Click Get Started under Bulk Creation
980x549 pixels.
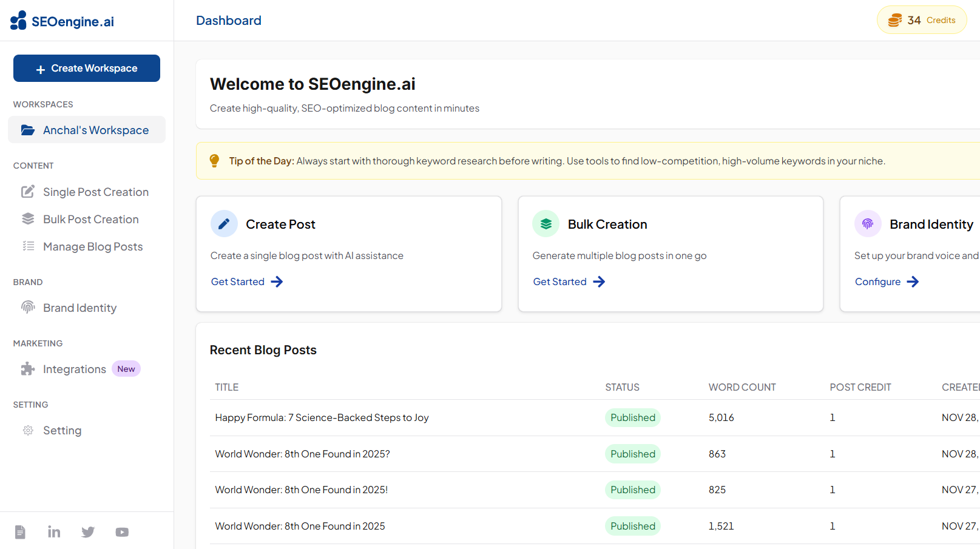(x=559, y=281)
